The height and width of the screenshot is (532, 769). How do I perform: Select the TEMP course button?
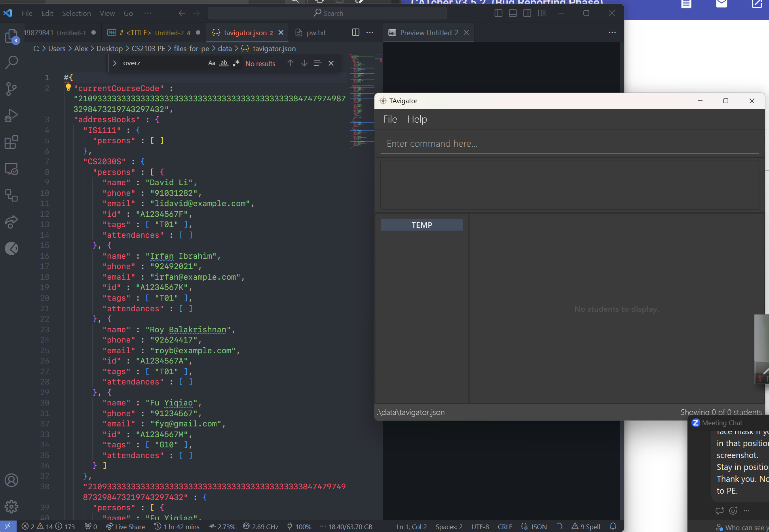pyautogui.click(x=422, y=225)
